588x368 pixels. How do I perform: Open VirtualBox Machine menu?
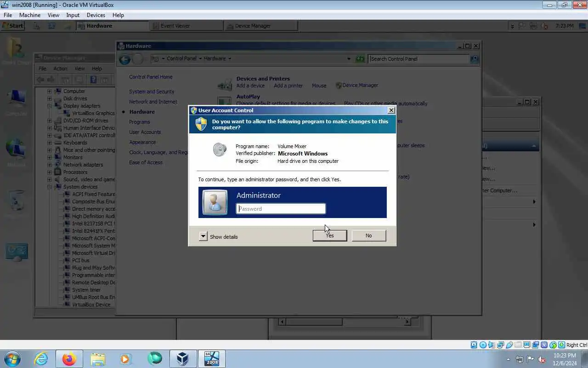(x=30, y=15)
